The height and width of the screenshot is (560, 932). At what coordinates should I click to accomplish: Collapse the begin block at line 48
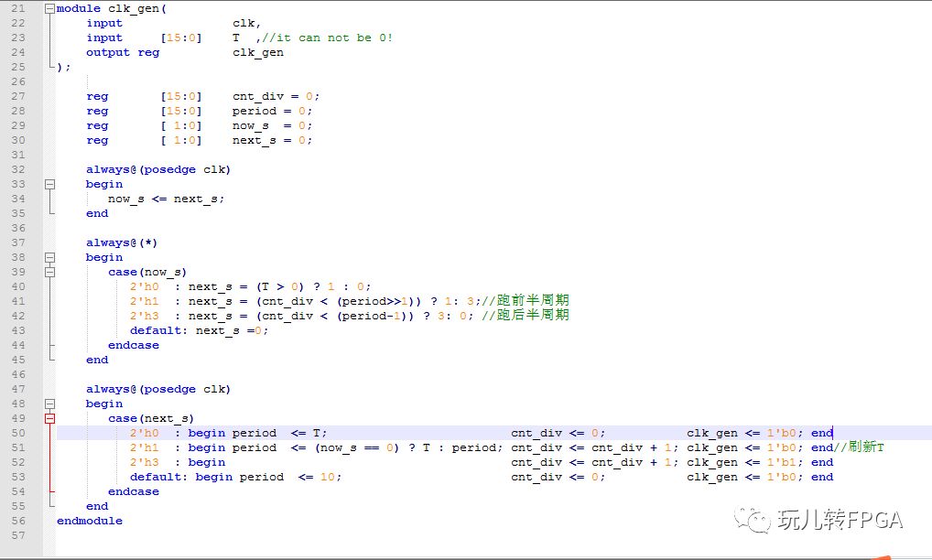point(50,404)
